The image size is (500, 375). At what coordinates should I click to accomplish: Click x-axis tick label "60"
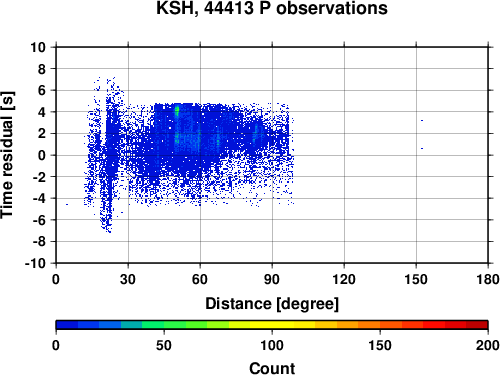(x=200, y=279)
